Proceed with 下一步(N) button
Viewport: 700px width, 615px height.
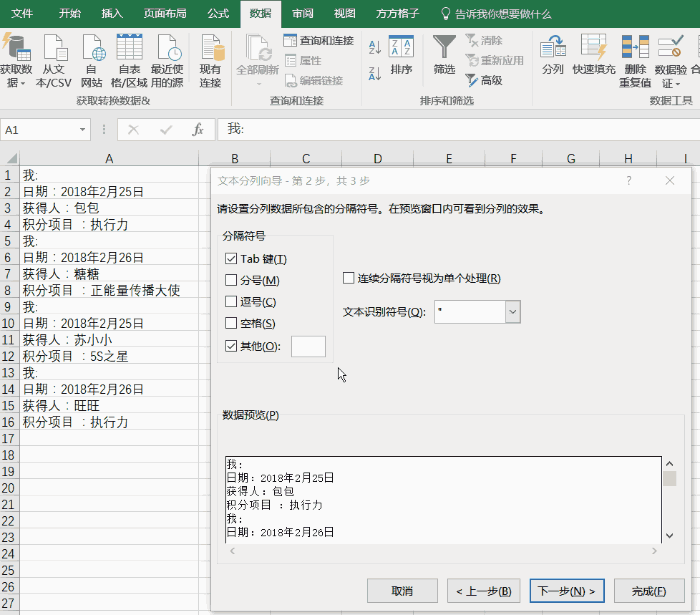(567, 591)
